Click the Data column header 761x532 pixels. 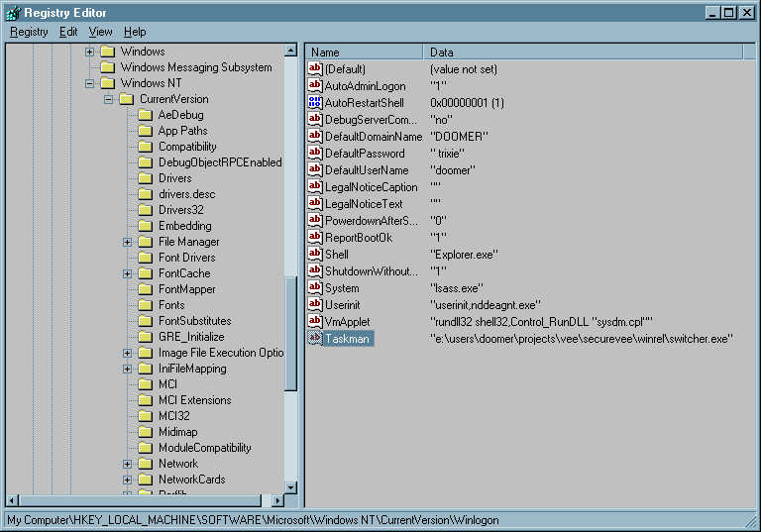[x=585, y=52]
